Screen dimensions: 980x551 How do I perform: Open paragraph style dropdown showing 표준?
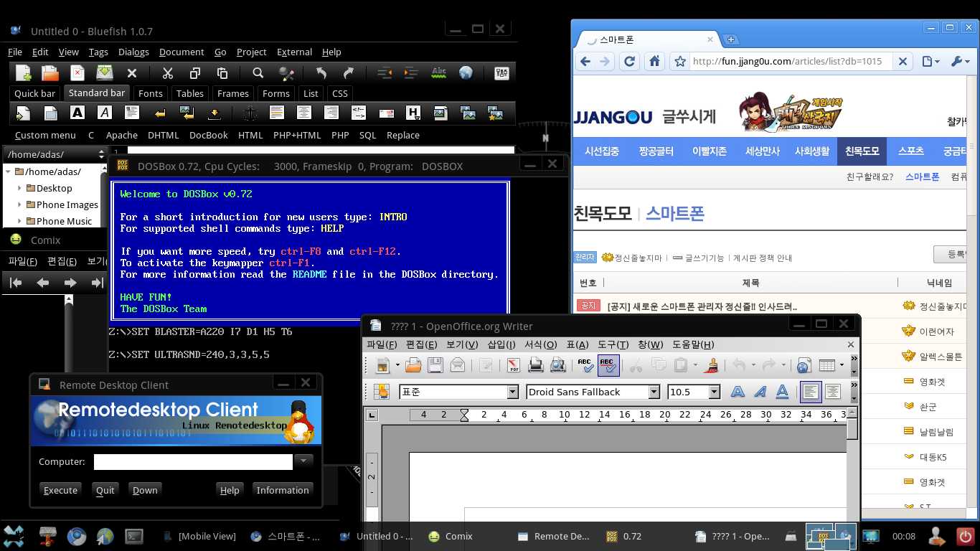[512, 392]
